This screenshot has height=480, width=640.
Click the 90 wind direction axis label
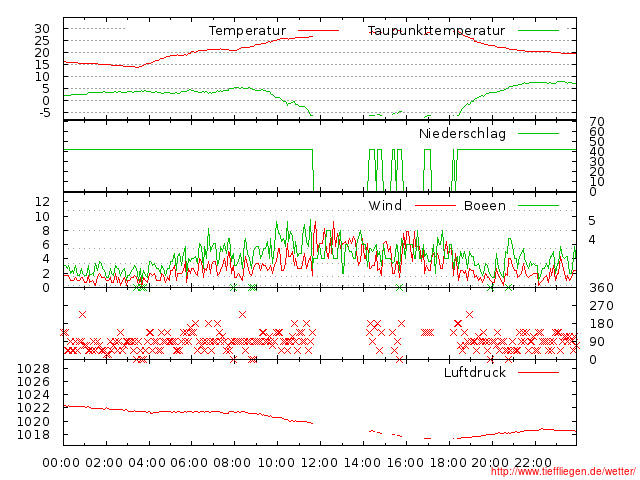(597, 342)
